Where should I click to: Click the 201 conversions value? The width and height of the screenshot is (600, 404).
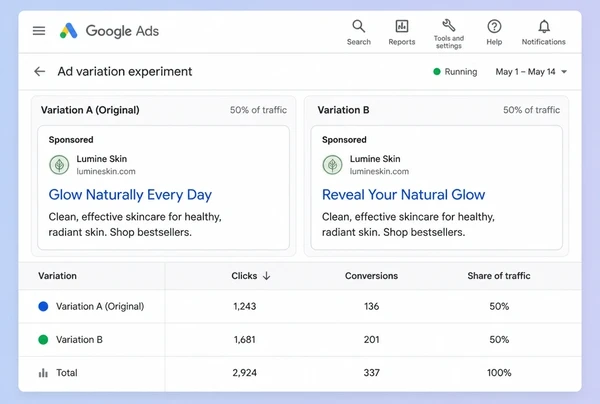pos(372,340)
